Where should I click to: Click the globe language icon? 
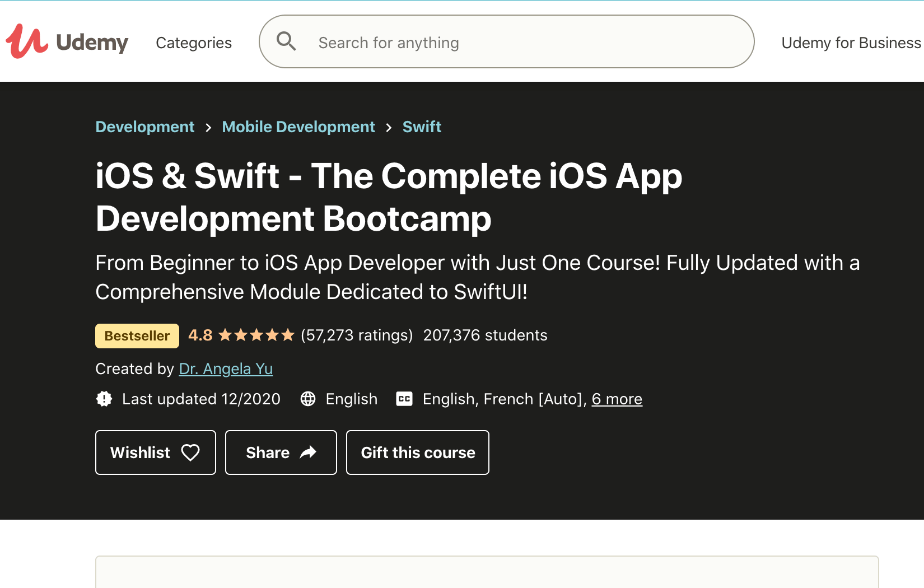pos(308,399)
